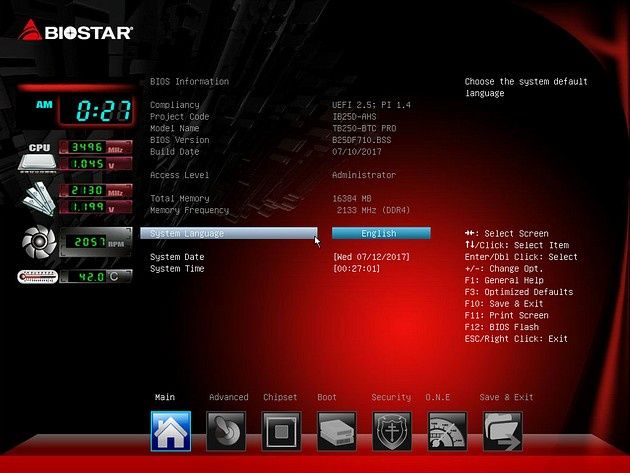Click the fan speed icon
This screenshot has width=630, height=473.
tap(39, 242)
